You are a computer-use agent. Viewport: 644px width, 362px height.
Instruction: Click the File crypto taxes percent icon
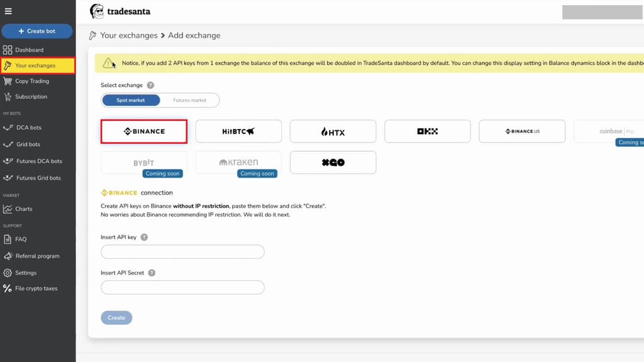click(x=8, y=288)
